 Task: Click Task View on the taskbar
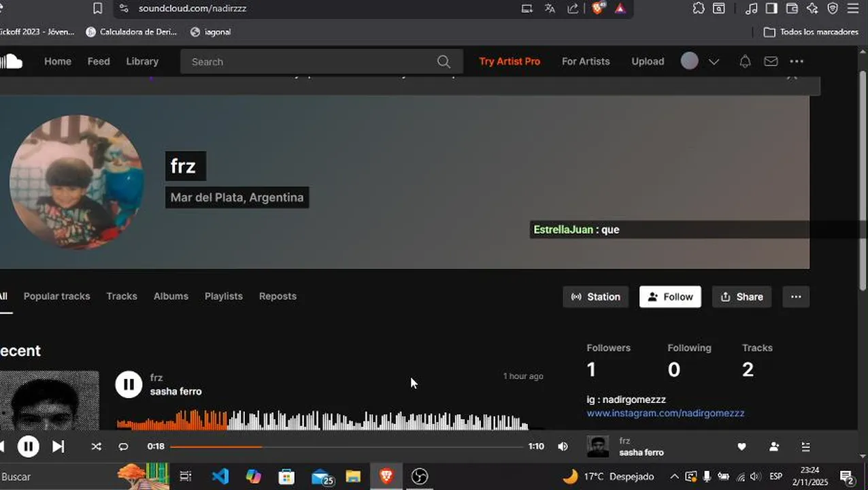(186, 476)
